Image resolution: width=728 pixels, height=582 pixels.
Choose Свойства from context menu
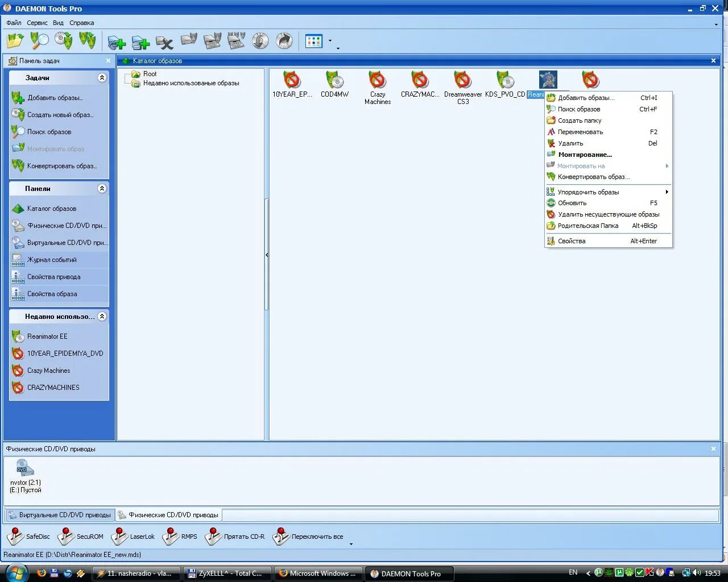609,241
